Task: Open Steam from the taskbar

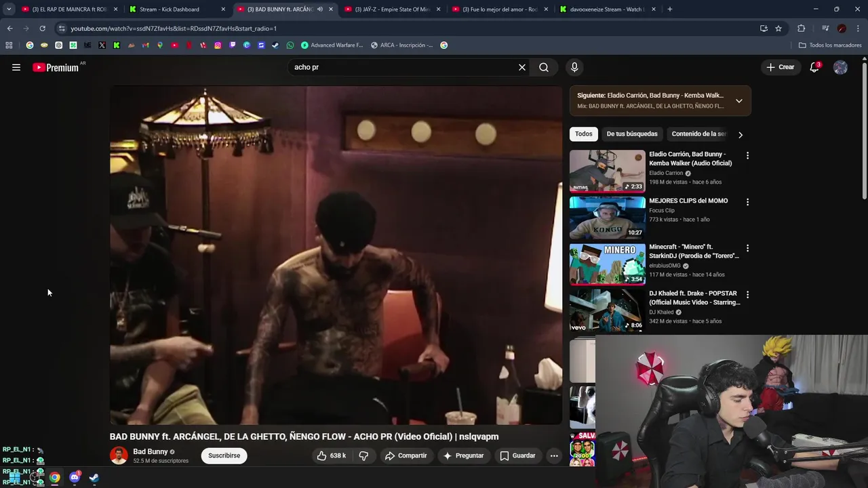Action: (x=94, y=477)
